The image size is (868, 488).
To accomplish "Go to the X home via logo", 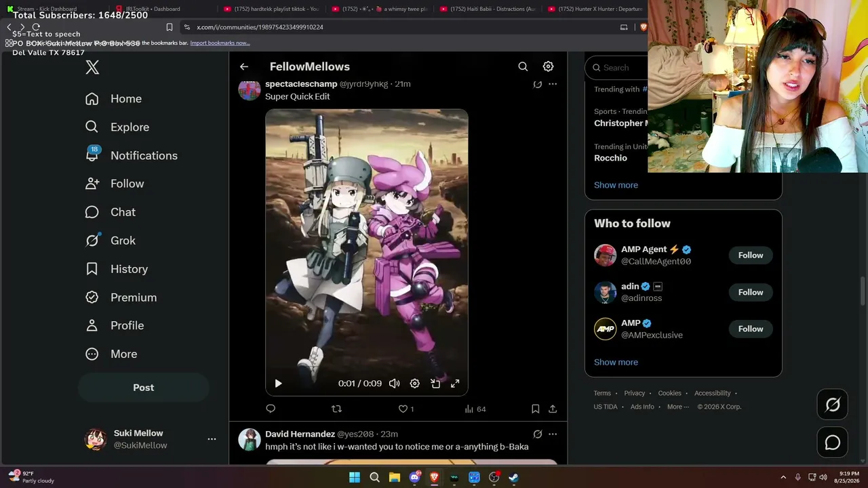I will (92, 67).
